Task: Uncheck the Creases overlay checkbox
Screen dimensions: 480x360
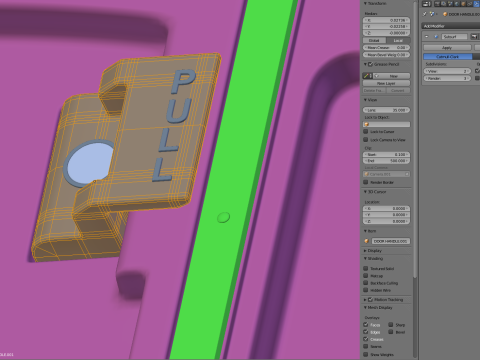Action: (x=366, y=339)
